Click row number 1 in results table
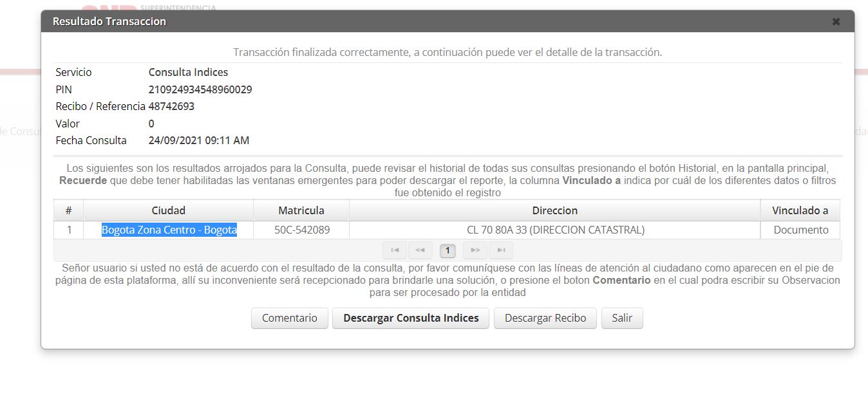The image size is (868, 397). click(69, 230)
